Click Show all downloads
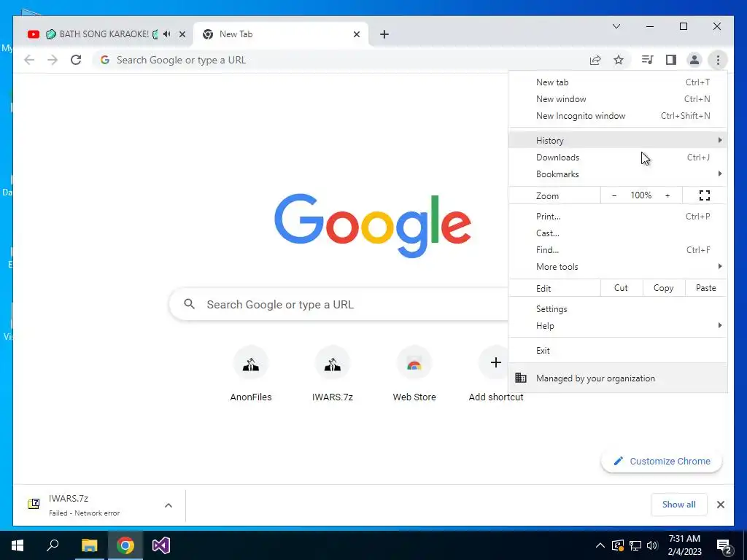Image resolution: width=747 pixels, height=560 pixels. [679, 505]
